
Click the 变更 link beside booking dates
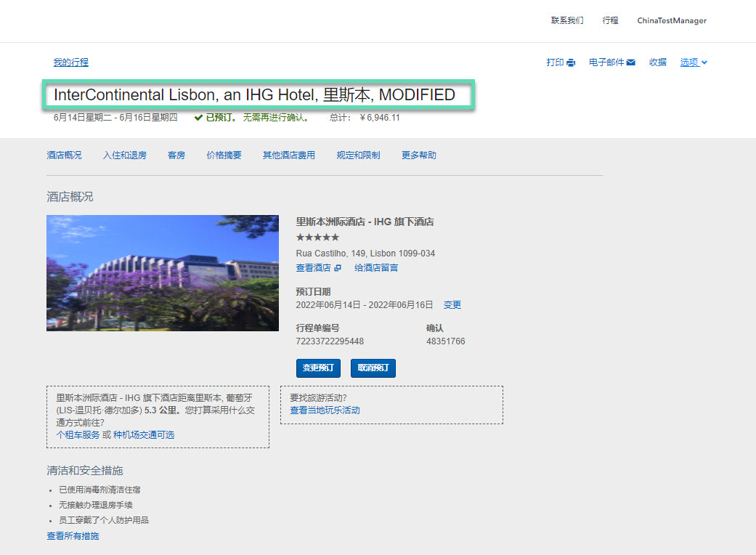(452, 305)
